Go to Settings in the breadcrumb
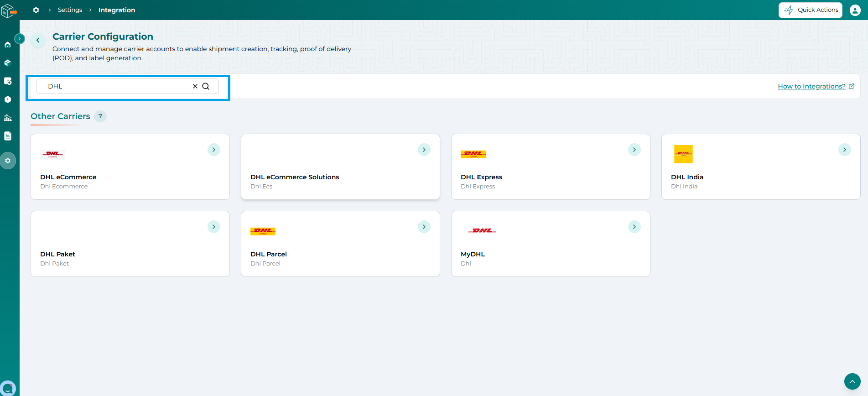868x396 pixels. tap(70, 10)
